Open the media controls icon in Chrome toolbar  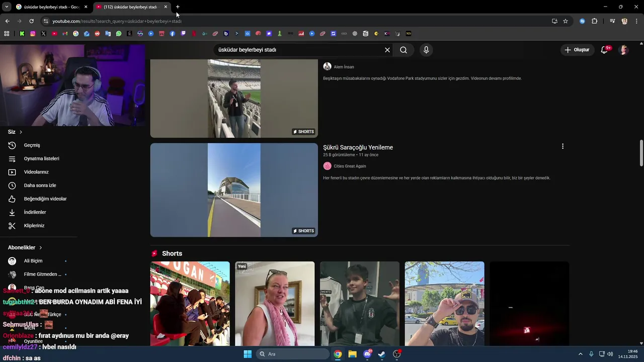click(612, 21)
